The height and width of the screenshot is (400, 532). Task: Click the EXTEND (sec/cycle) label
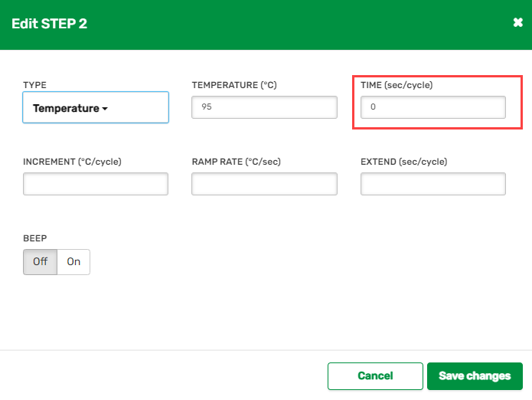pos(403,162)
